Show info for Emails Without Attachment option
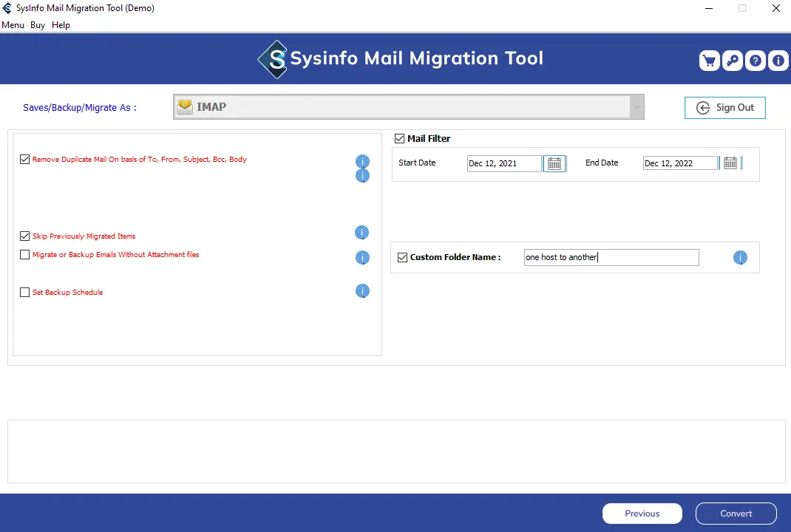Screen dimensions: 791x532 click(x=362, y=258)
